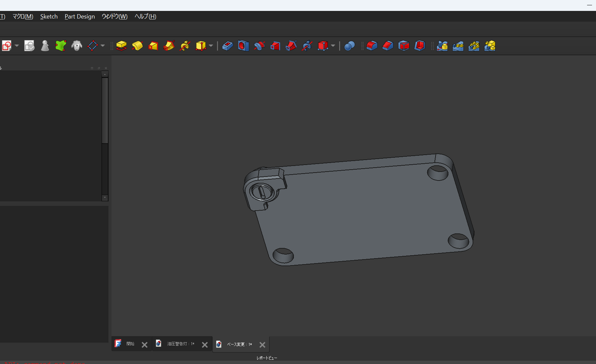Open the Sketch menu
This screenshot has height=364, width=596.
(x=49, y=17)
